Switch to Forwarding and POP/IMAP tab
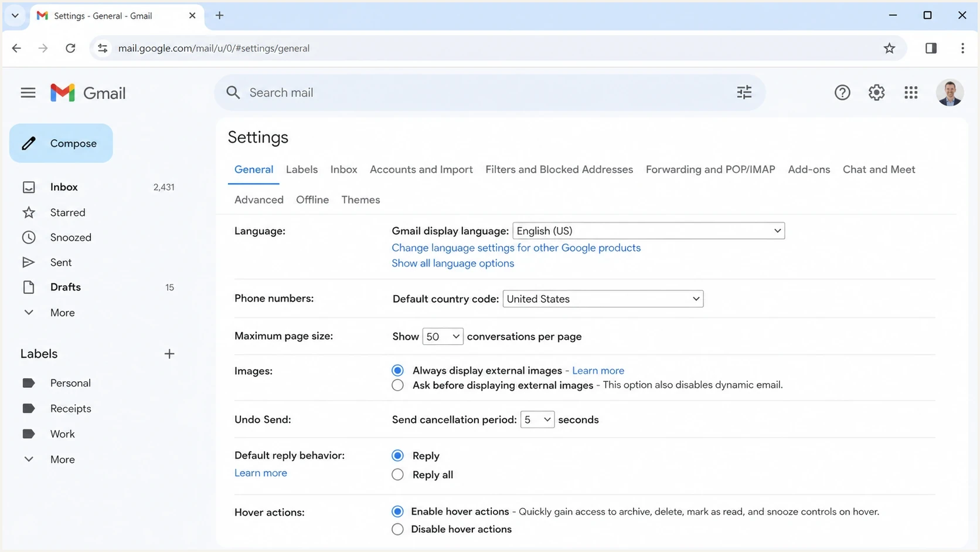 [x=710, y=170]
